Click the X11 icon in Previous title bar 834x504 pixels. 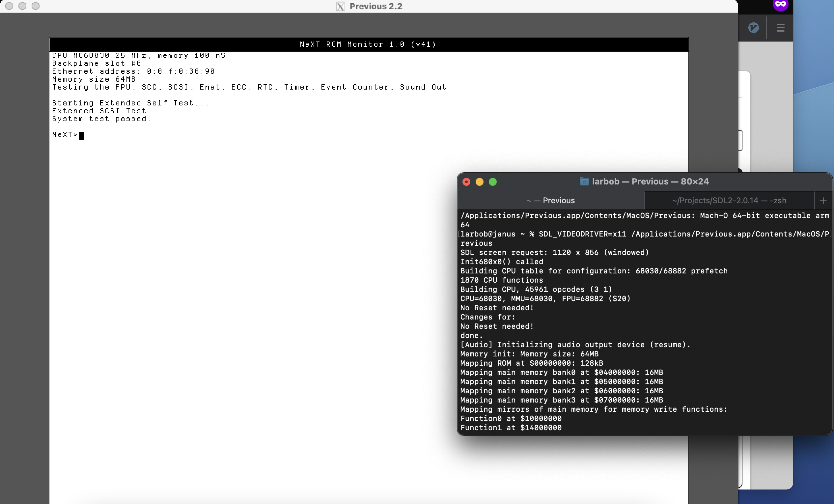click(x=341, y=7)
